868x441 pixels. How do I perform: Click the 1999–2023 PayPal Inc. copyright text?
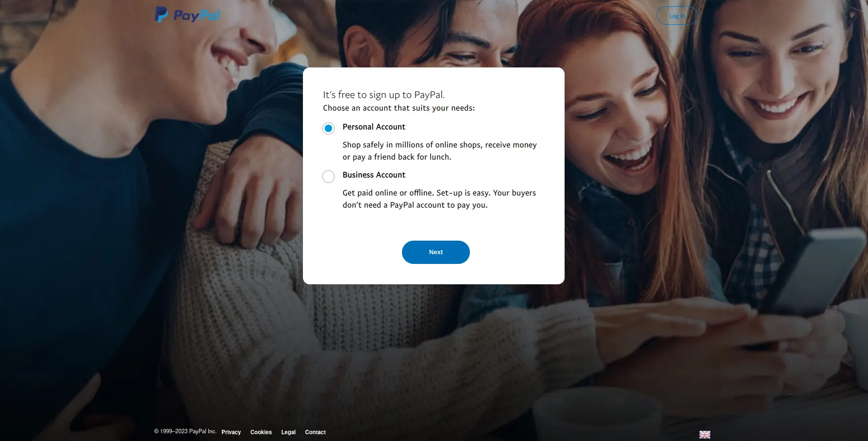click(x=185, y=431)
